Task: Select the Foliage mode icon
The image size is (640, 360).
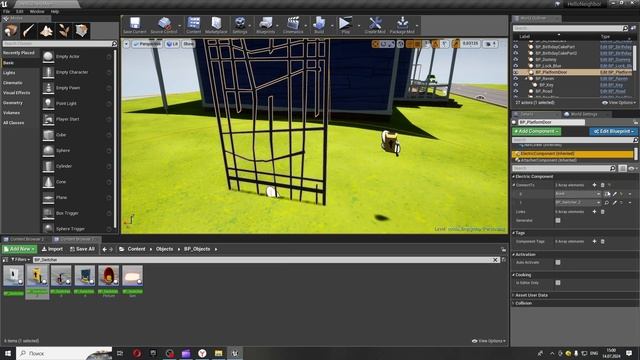Action: 64,31
